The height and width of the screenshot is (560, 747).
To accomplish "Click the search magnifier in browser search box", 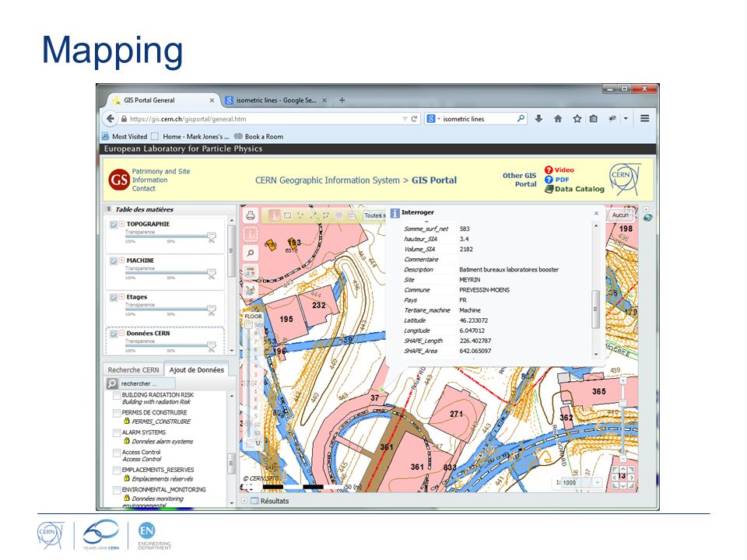I will pos(521,118).
